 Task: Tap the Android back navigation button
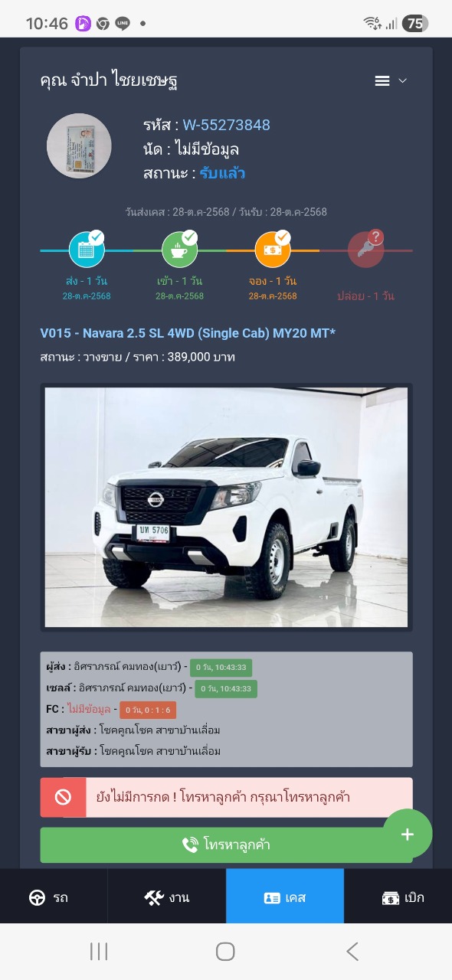tap(352, 952)
